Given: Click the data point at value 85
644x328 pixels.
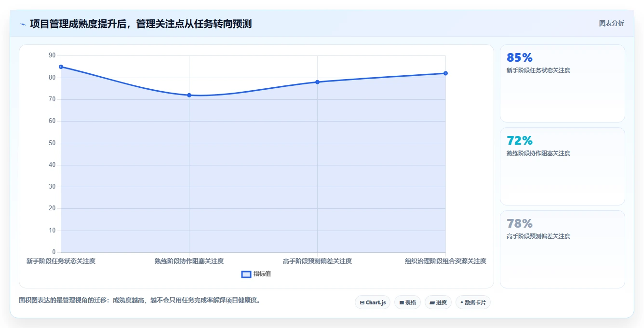Looking at the screenshot, I should [61, 67].
